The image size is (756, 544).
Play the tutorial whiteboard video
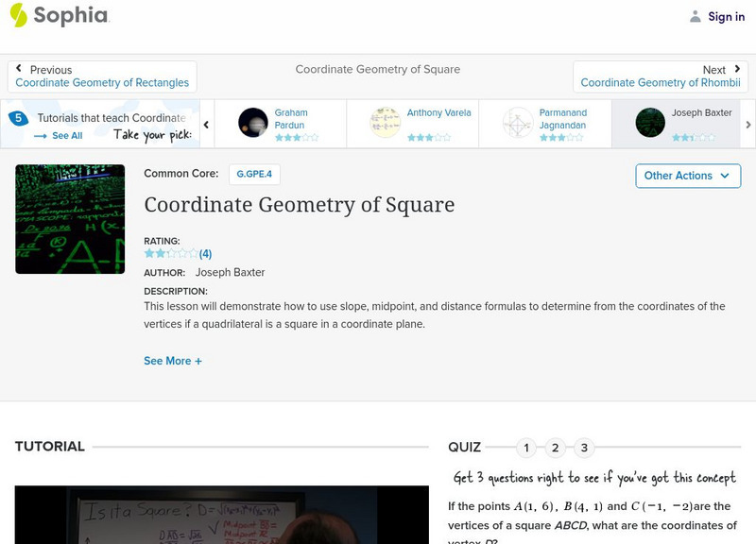[222, 515]
